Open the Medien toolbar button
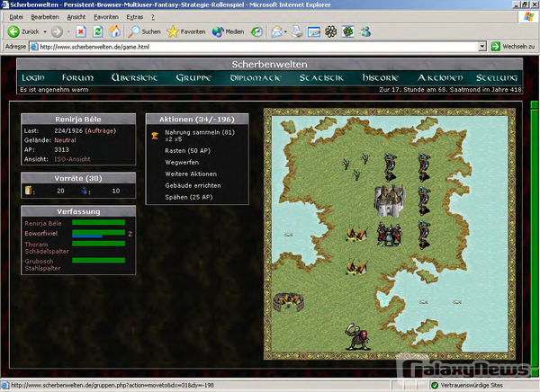The image size is (540, 392). point(229,31)
